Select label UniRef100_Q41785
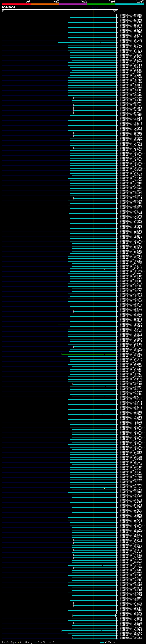The image size is (146, 644). click(x=131, y=602)
